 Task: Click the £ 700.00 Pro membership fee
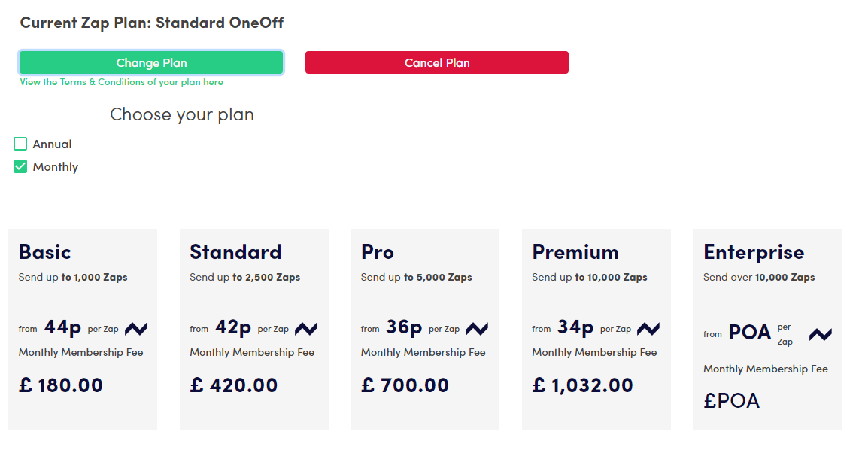click(x=405, y=385)
